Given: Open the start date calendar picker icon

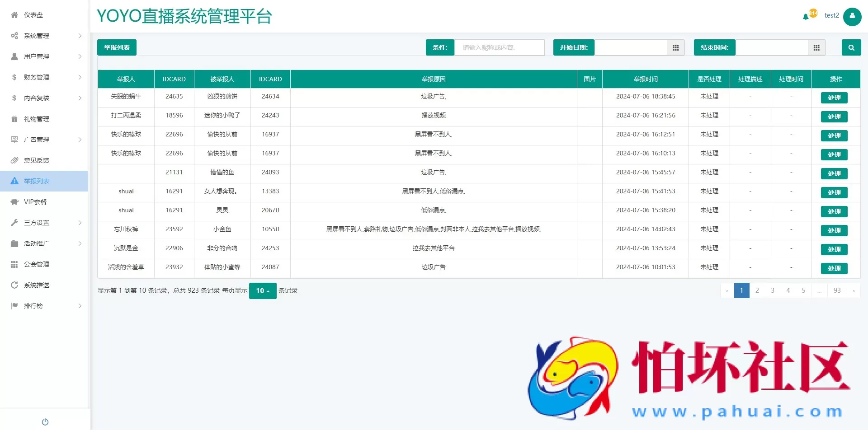Looking at the screenshot, I should [675, 47].
